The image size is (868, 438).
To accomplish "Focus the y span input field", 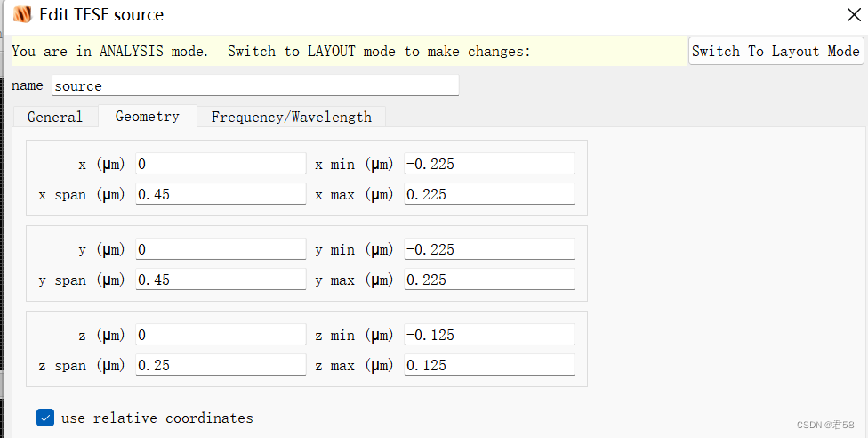I will pos(221,280).
